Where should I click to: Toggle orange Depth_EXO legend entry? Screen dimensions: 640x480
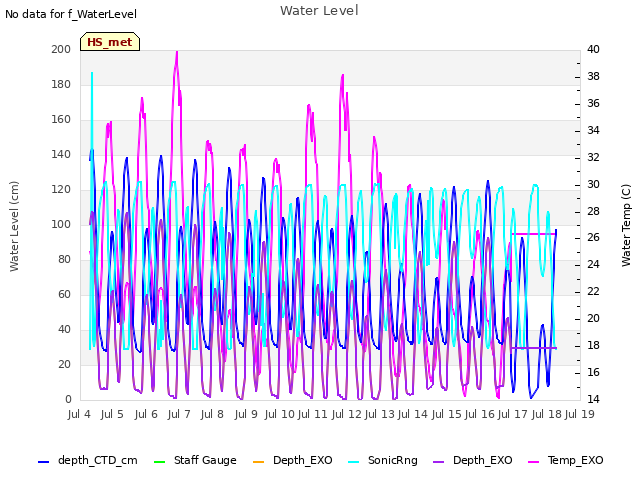pos(293,461)
